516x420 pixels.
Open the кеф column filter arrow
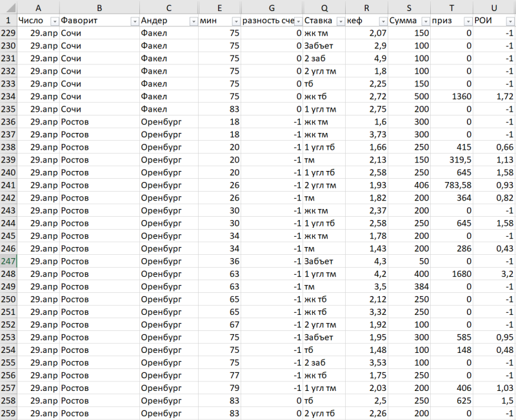382,21
